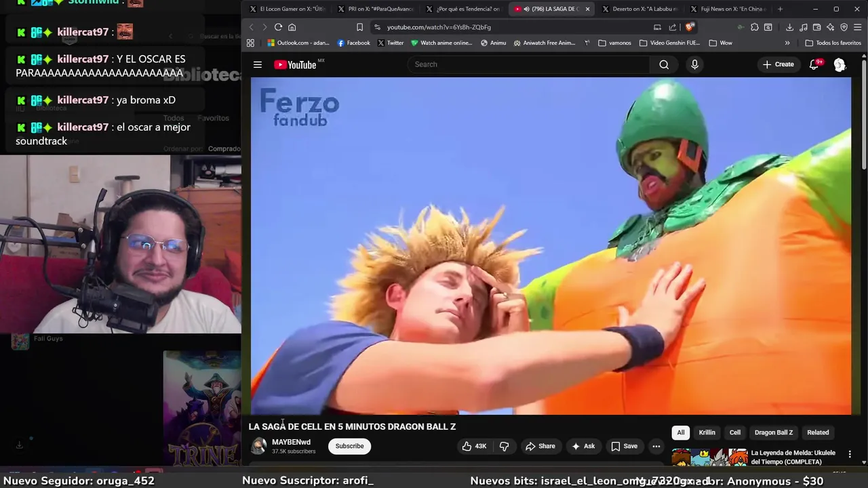This screenshot has height=488, width=868.
Task: Click the YouTube search input field
Action: (529, 64)
